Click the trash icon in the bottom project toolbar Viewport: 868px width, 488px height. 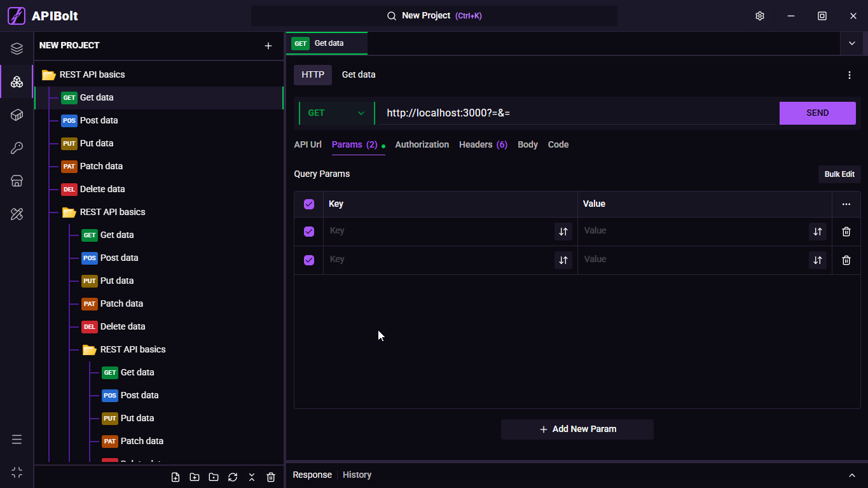point(271,477)
